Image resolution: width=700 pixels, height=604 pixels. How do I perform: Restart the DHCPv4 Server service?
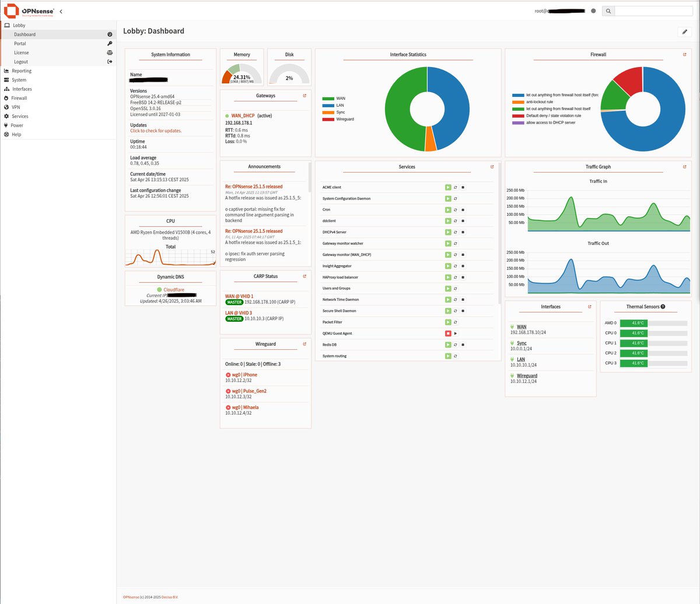[x=456, y=232]
